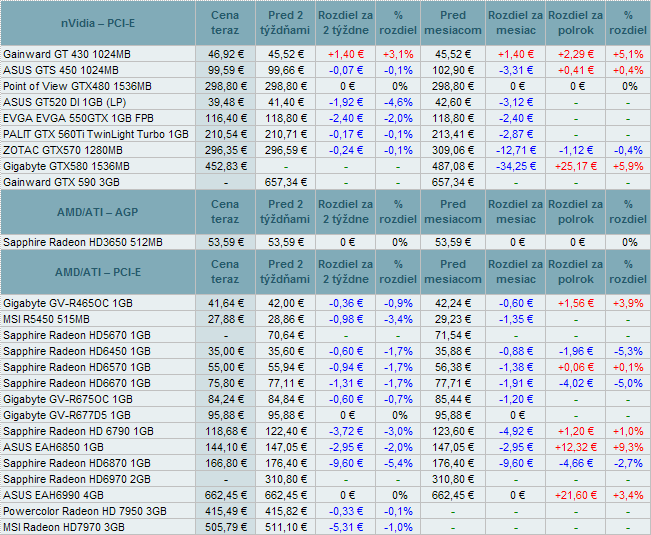Select Sapphire Radeon HD6870 1GB name
The image size is (651, 535).
pyautogui.click(x=77, y=463)
